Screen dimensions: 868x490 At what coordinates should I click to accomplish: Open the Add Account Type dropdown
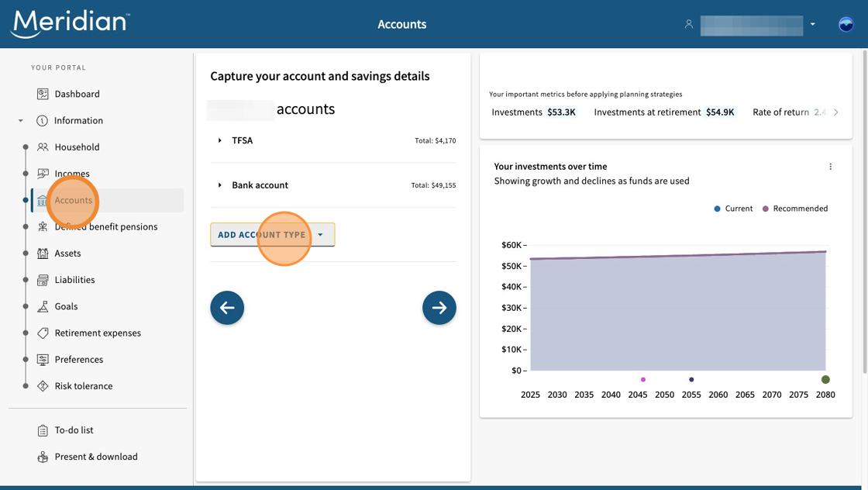pyautogui.click(x=272, y=235)
